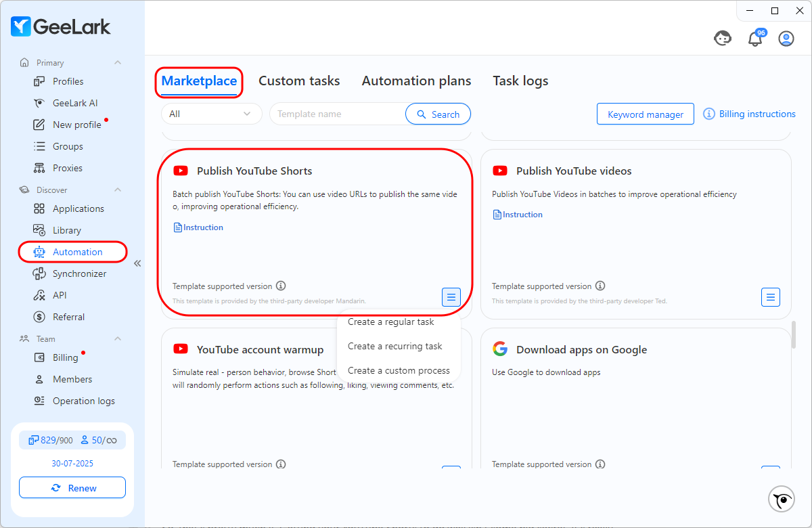Collapse the Team section
Viewport: 812px width, 528px height.
click(118, 338)
